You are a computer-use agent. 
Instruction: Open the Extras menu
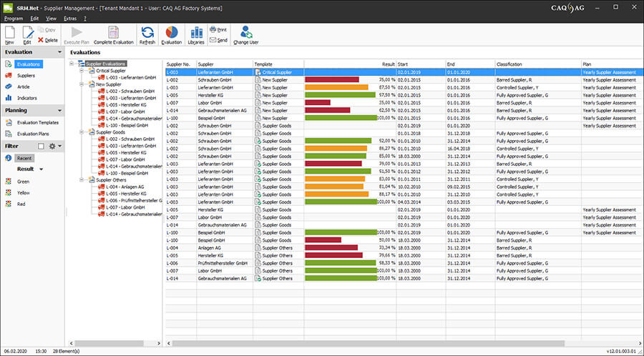pos(70,17)
